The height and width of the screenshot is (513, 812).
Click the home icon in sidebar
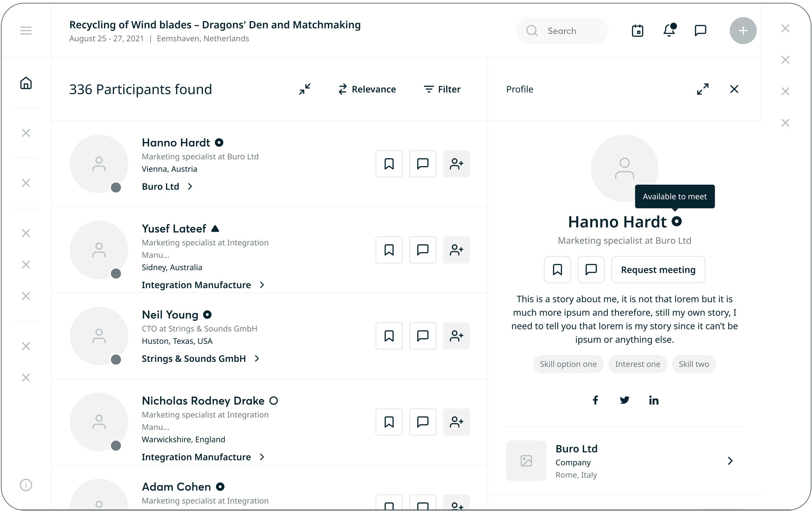pos(26,83)
